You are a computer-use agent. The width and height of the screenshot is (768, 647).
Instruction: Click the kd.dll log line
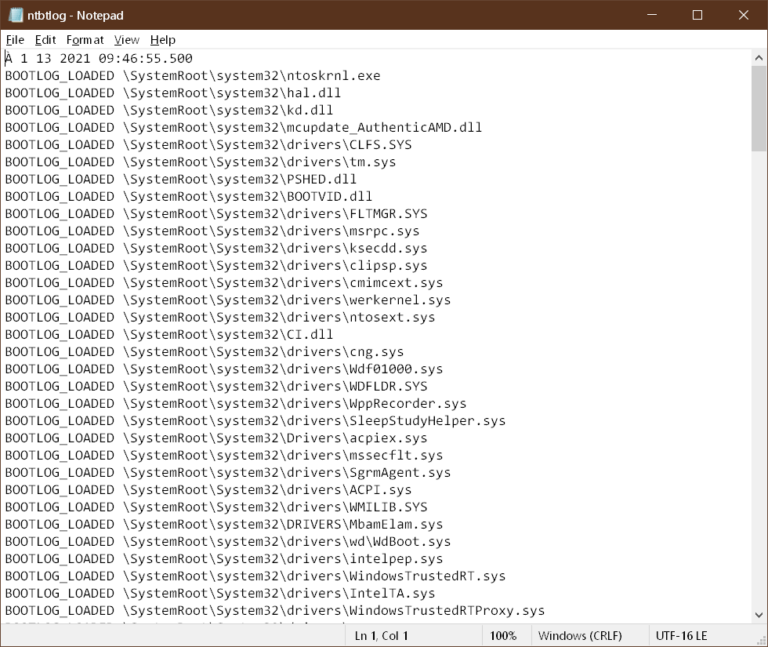pyautogui.click(x=169, y=110)
